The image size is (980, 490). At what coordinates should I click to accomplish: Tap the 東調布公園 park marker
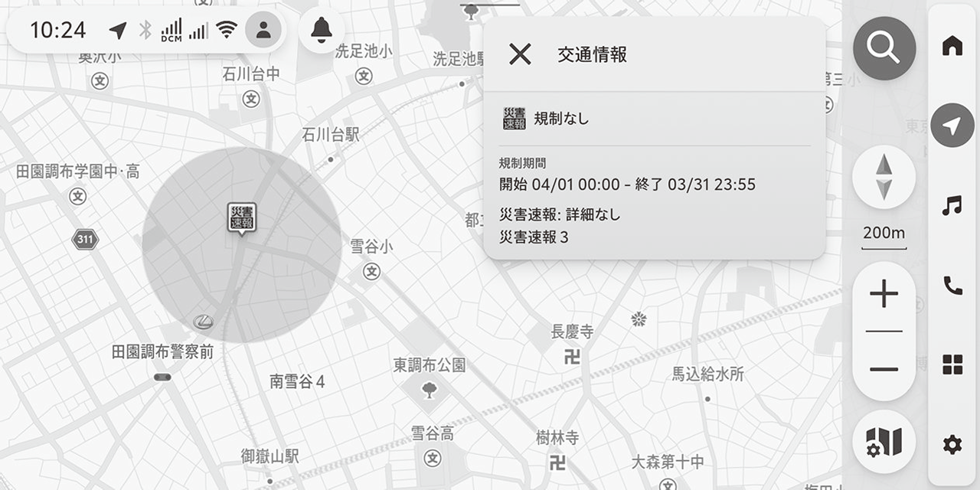pos(429,389)
